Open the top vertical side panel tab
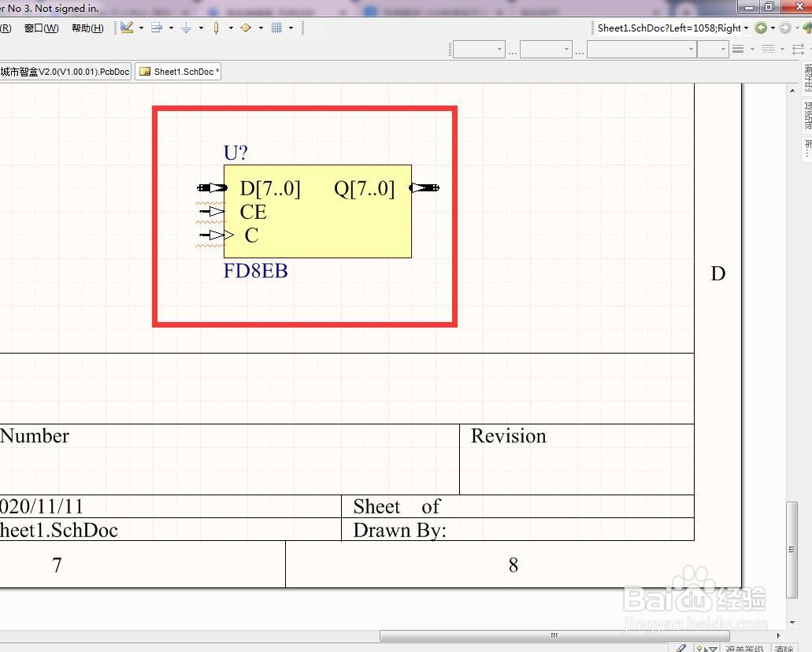Image resolution: width=812 pixels, height=652 pixels. coord(806,78)
